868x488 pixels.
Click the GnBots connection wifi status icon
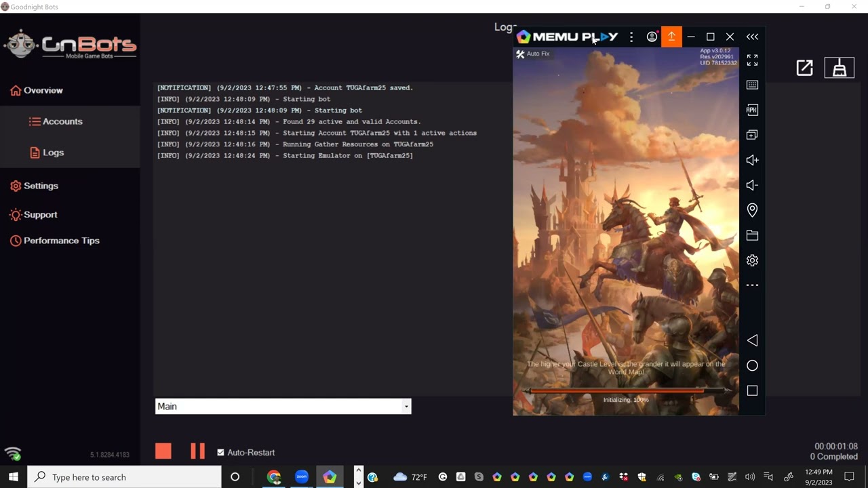pyautogui.click(x=13, y=453)
